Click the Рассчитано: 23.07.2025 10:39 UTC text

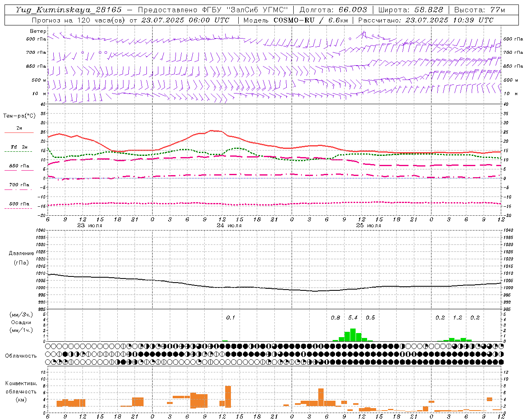(x=426, y=20)
